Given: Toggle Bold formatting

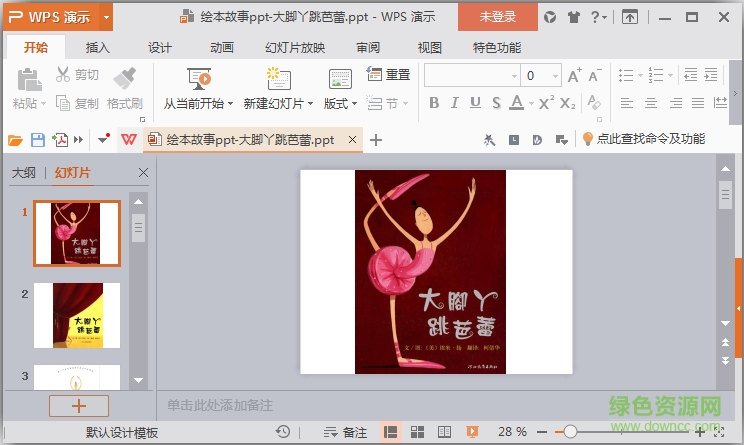Looking at the screenshot, I should click(x=434, y=103).
